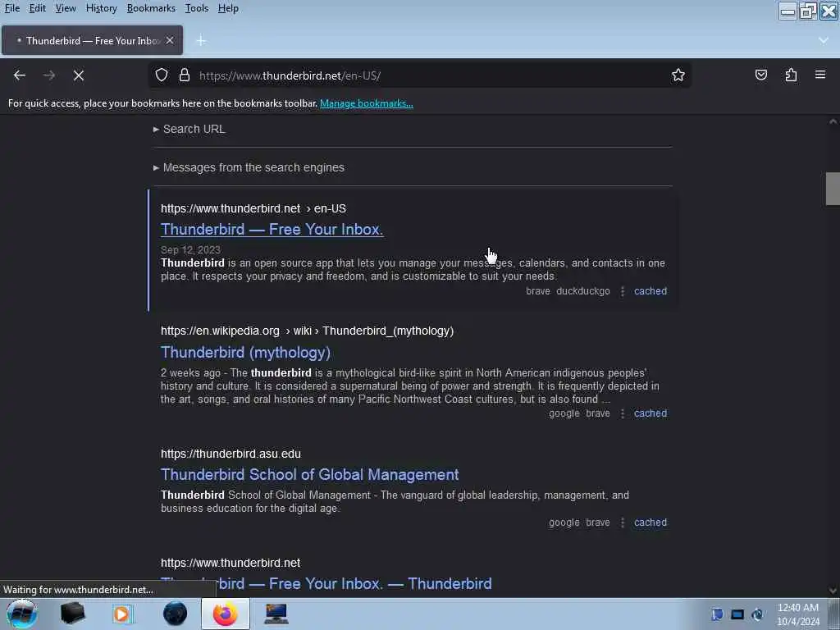Click the page vertical scrollbar thumb

tap(833, 189)
